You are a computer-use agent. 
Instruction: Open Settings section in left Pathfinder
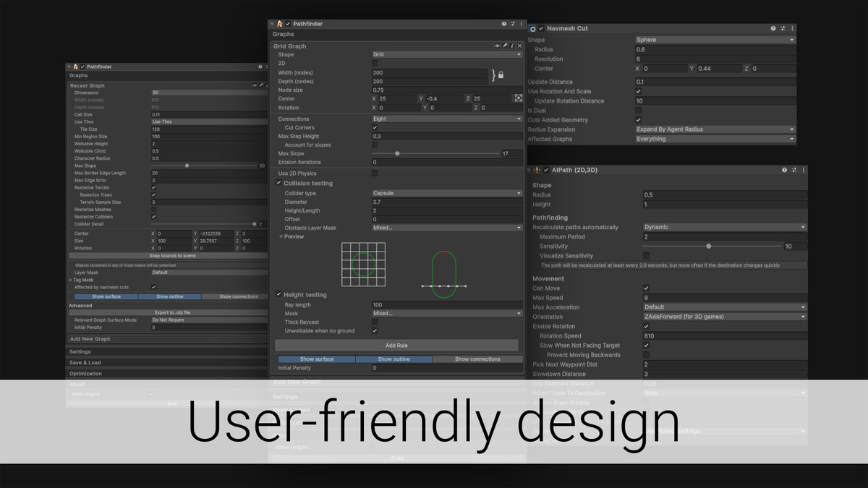[x=168, y=352]
